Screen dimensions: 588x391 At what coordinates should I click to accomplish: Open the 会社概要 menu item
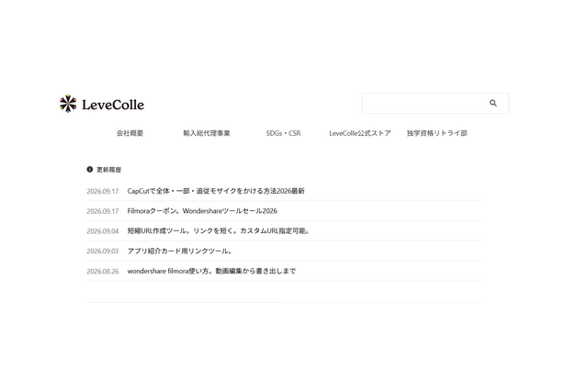click(x=130, y=133)
